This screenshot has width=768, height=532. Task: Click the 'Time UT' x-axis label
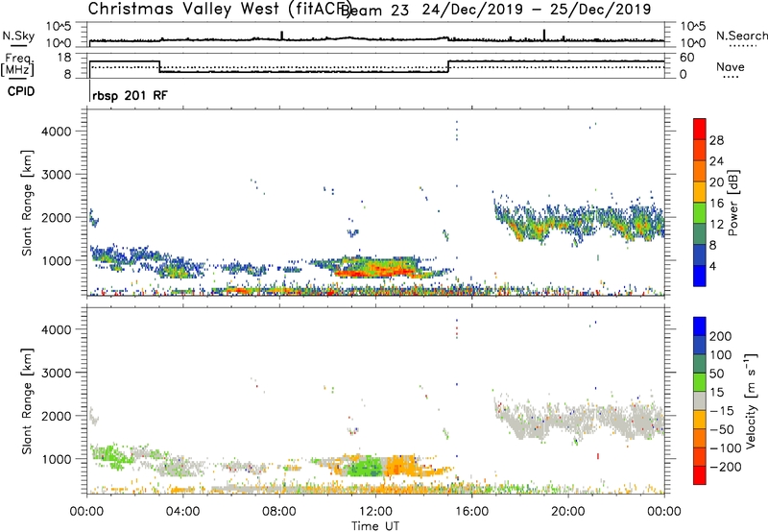tap(375, 526)
